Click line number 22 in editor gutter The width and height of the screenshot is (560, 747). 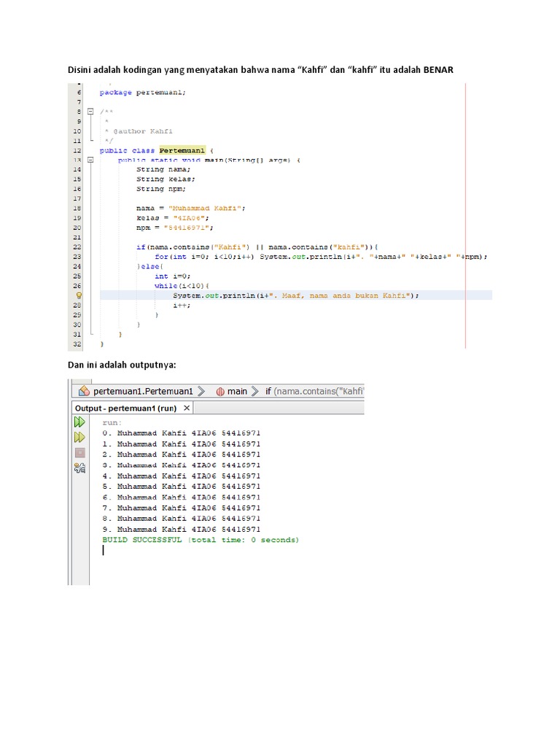(77, 247)
